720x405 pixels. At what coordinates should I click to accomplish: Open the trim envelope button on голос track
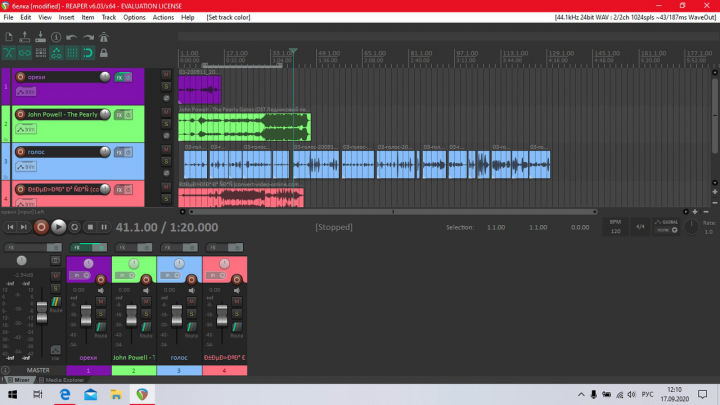tap(26, 167)
